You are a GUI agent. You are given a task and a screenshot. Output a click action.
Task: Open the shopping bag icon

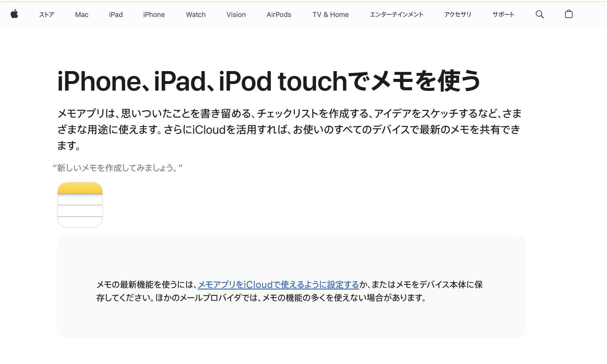[569, 14]
